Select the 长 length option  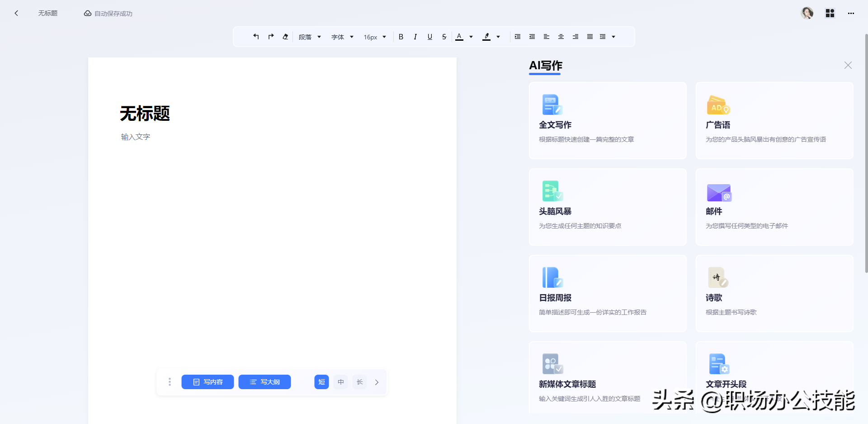coord(359,382)
